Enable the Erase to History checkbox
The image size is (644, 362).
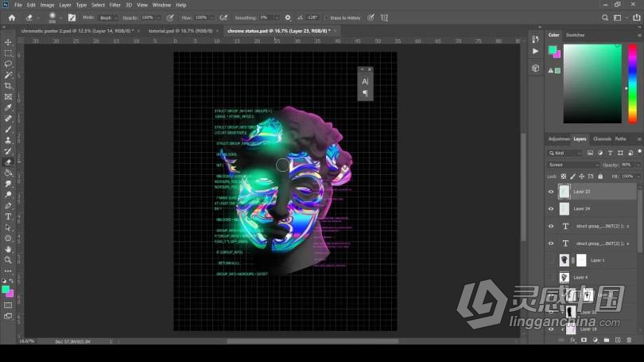(325, 17)
